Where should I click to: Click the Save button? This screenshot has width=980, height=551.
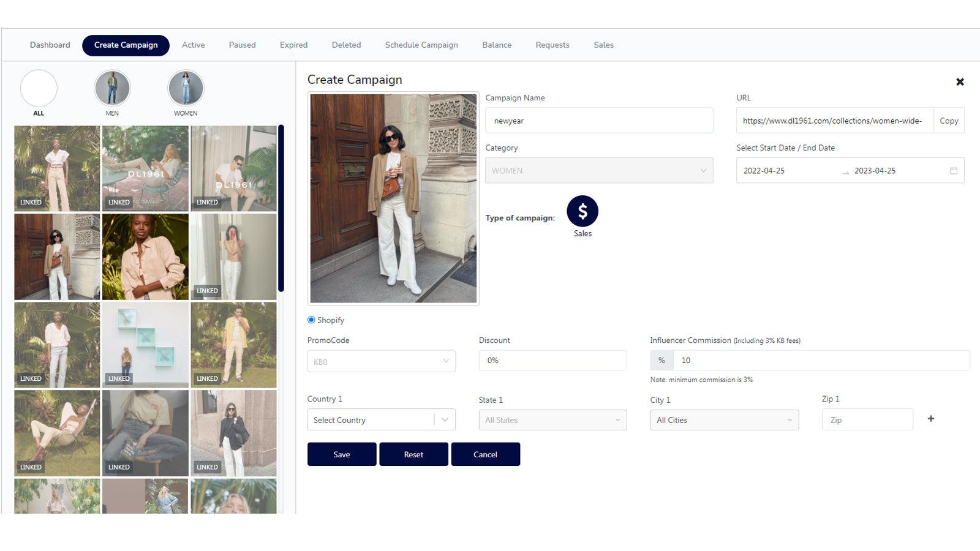click(341, 454)
